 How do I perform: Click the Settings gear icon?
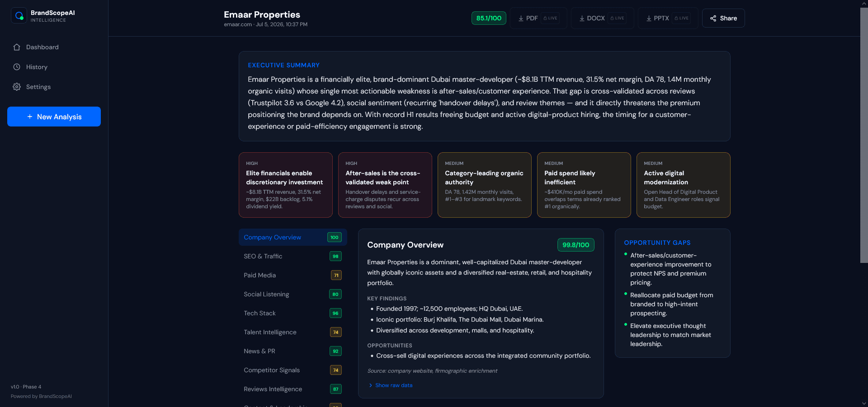pyautogui.click(x=17, y=87)
